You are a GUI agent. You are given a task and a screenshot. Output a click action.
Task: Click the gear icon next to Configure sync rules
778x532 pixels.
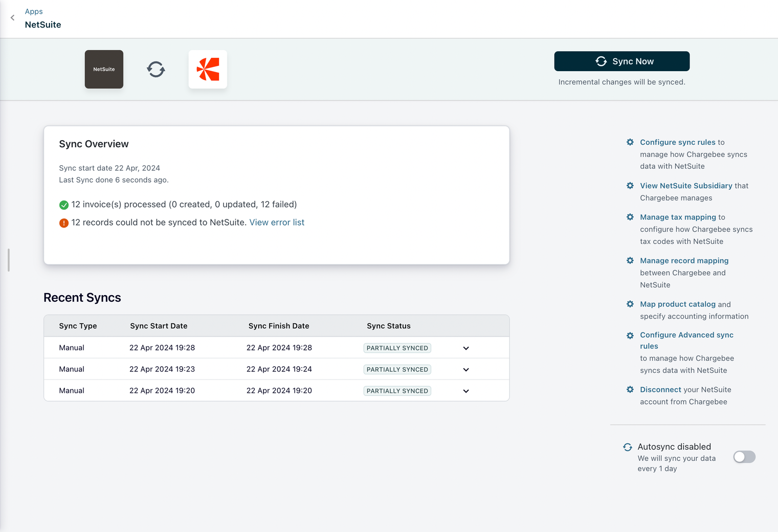(x=630, y=142)
